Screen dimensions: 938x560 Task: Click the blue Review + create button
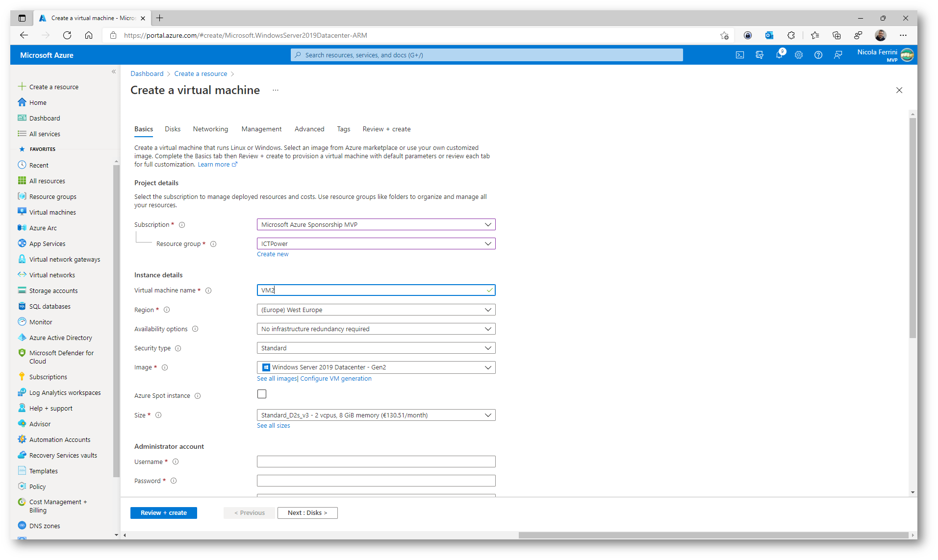[x=164, y=513]
